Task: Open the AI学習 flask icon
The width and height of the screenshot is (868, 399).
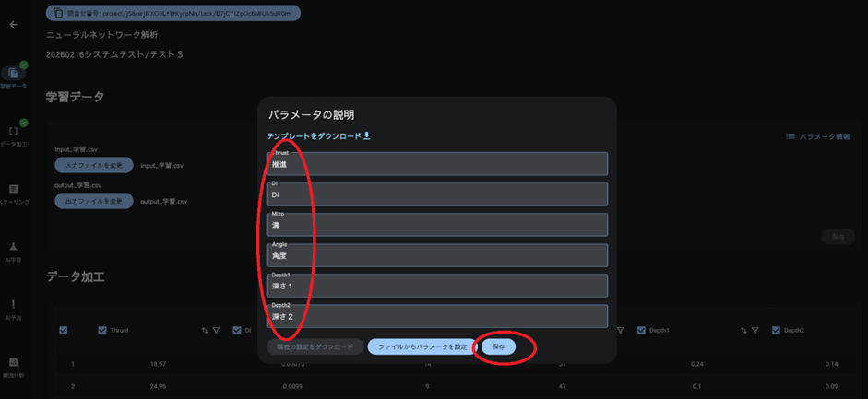Action: tap(14, 246)
